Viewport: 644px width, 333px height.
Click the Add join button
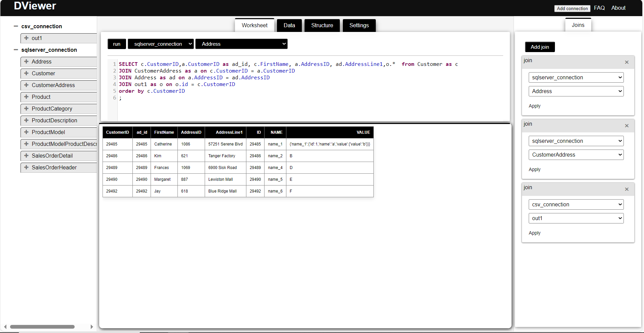pyautogui.click(x=540, y=47)
